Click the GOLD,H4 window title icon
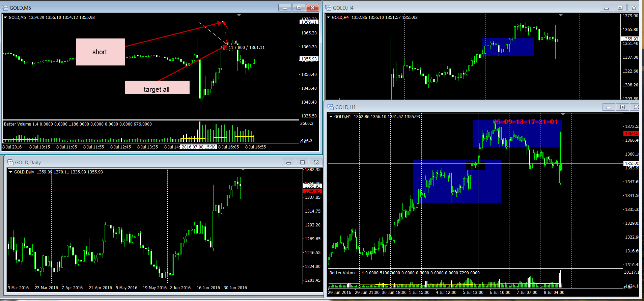This screenshot has width=644, height=301. pyautogui.click(x=328, y=8)
